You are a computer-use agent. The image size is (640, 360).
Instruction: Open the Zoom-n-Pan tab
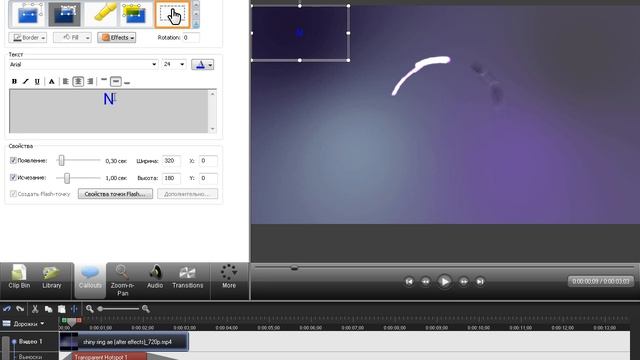tap(122, 280)
